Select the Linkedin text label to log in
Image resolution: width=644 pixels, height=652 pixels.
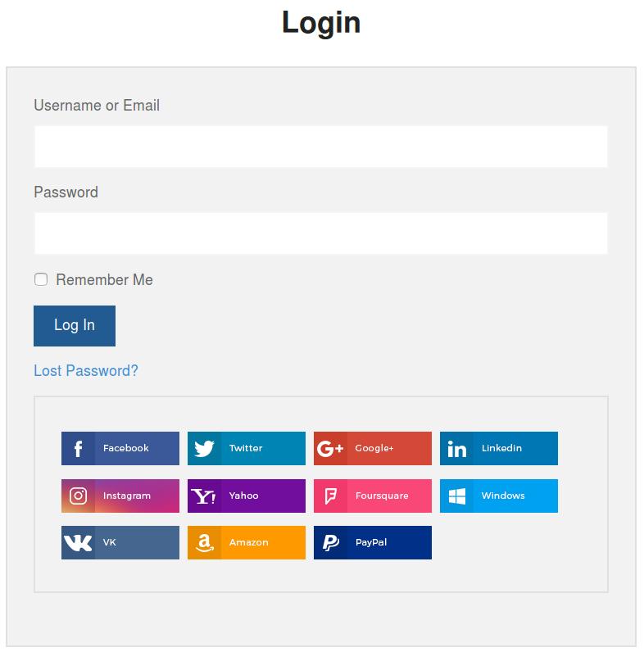[x=501, y=449]
